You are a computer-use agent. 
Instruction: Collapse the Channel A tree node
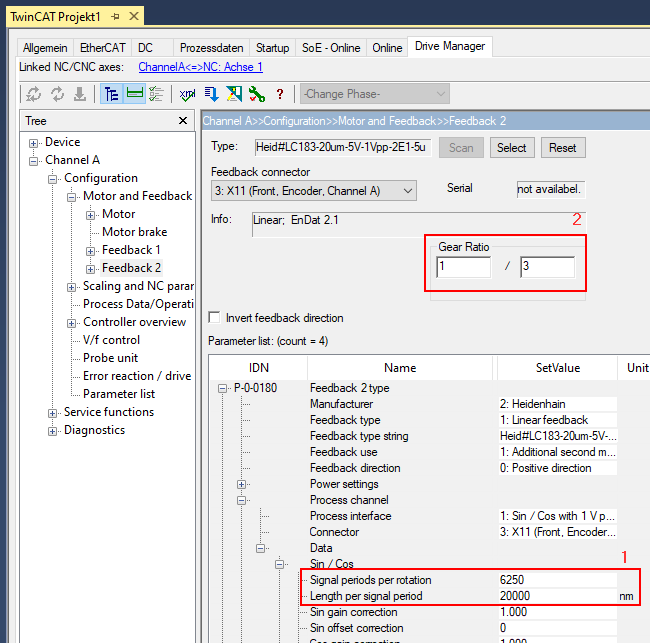pos(33,161)
